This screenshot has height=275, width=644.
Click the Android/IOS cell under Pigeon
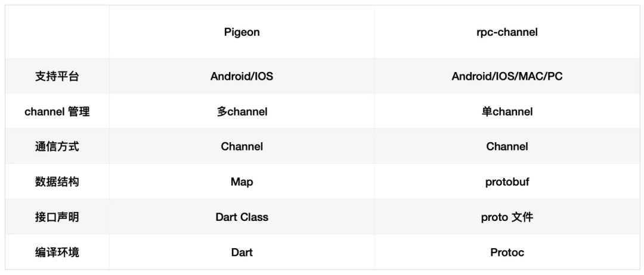pos(241,76)
